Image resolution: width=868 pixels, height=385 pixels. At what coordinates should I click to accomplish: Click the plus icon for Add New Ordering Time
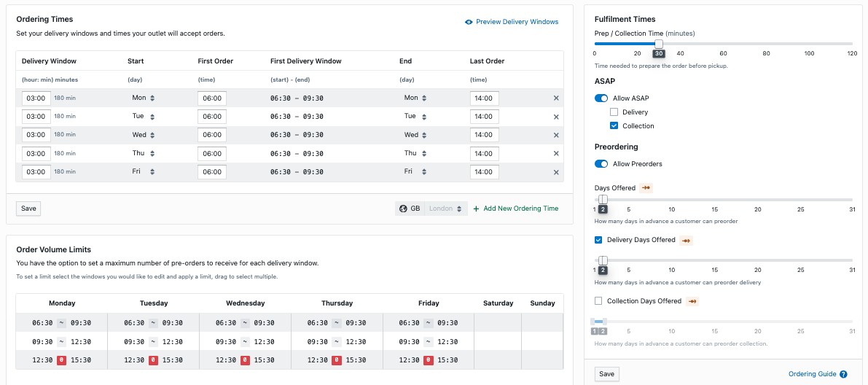(477, 209)
